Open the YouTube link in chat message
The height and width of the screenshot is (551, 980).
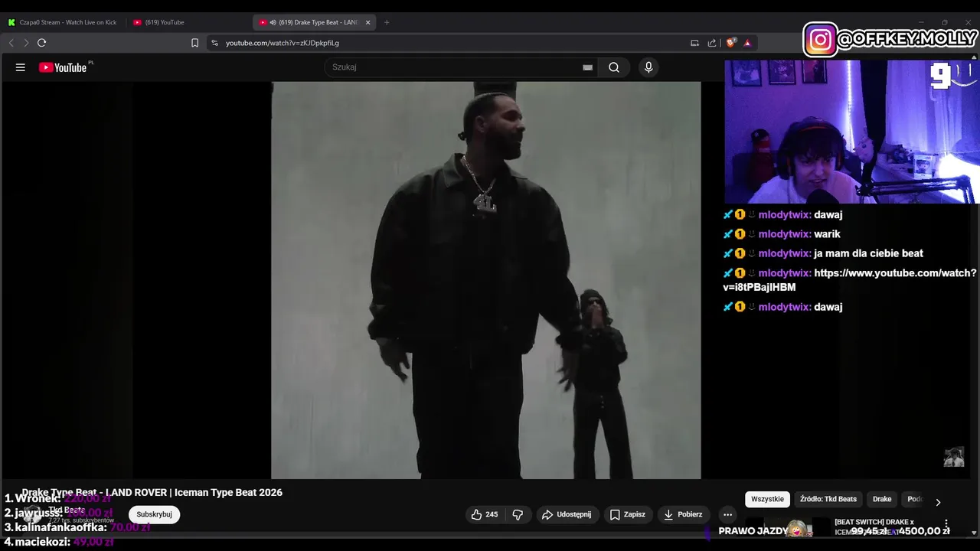850,280
